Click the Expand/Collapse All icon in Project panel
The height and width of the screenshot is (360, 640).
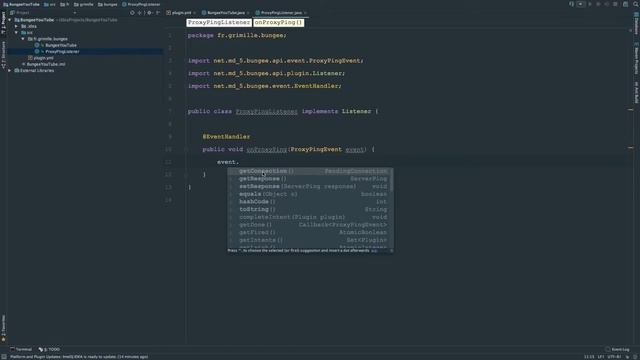pos(140,13)
